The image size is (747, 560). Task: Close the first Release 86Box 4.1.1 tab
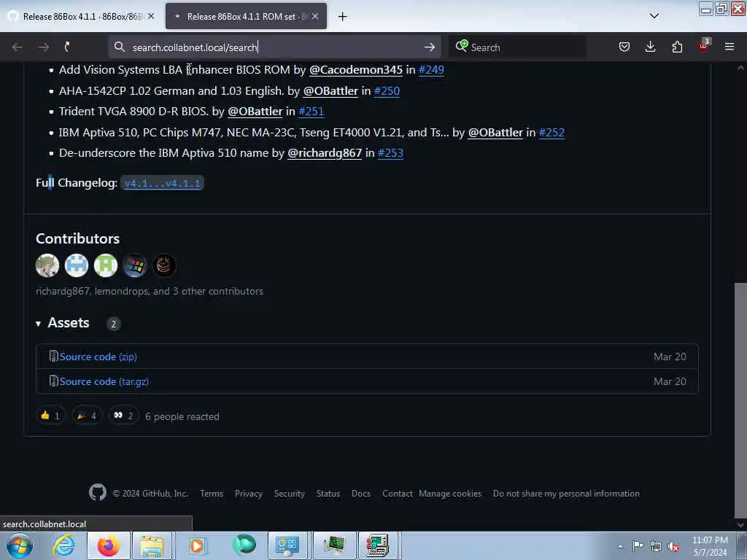pyautogui.click(x=151, y=16)
